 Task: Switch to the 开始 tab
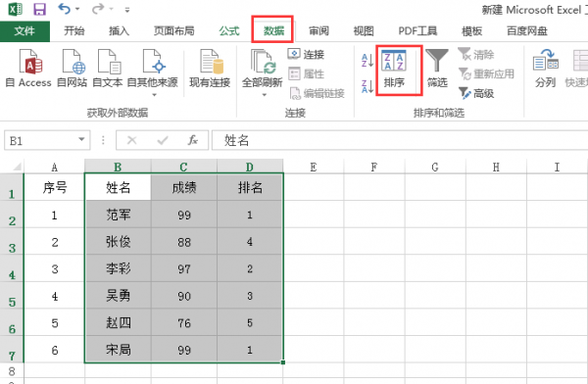point(73,30)
